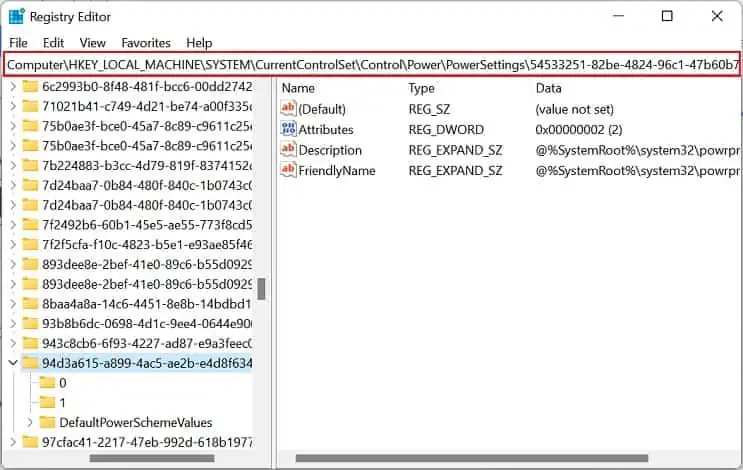Viewport: 743px width, 470px height.
Task: Select the 6c2993b0 key folder icon
Action: click(30, 87)
